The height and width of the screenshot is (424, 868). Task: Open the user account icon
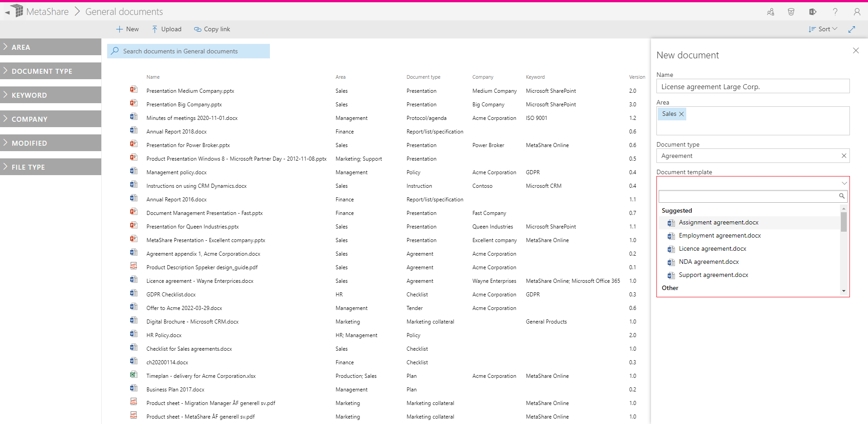[858, 11]
